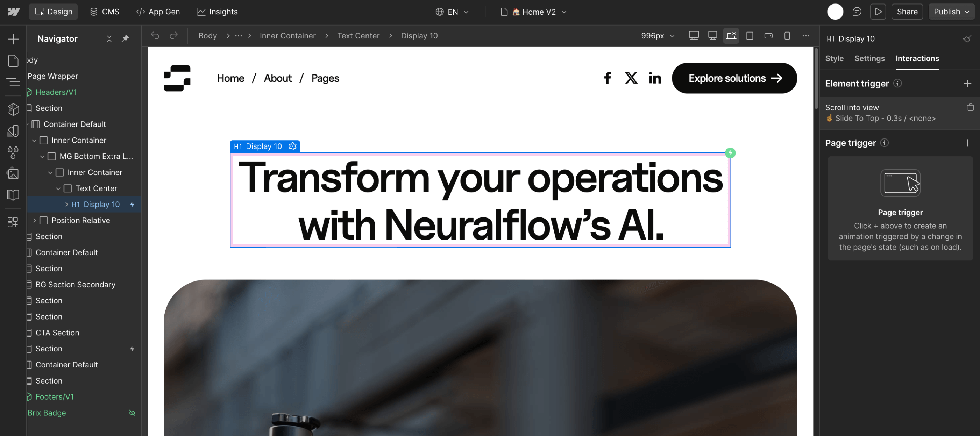Image resolution: width=980 pixels, height=436 pixels.
Task: Hide the Display 10 element via eye icon
Action: [x=967, y=38]
